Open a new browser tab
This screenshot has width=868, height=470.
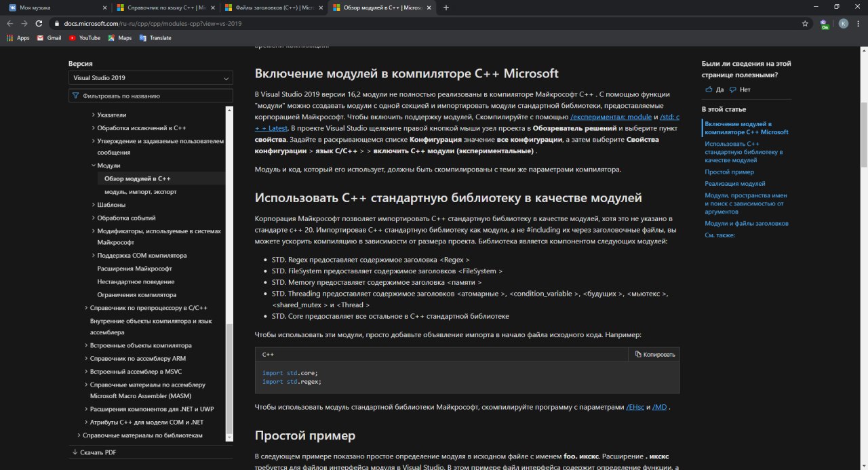(x=446, y=7)
